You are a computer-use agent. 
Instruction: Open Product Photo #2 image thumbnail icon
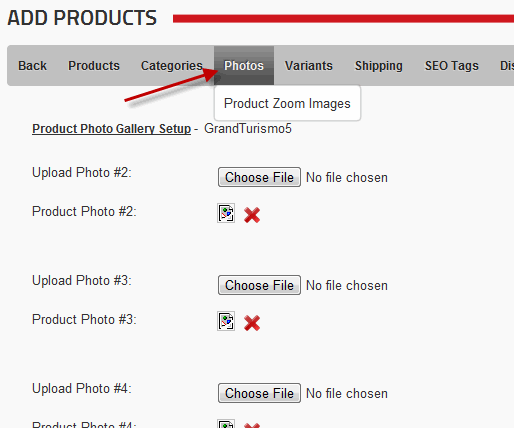226,213
